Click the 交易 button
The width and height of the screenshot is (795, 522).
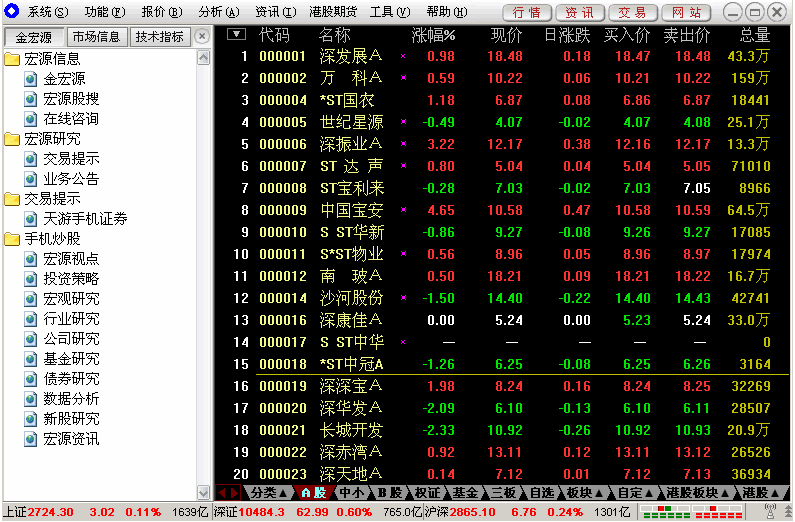[632, 12]
